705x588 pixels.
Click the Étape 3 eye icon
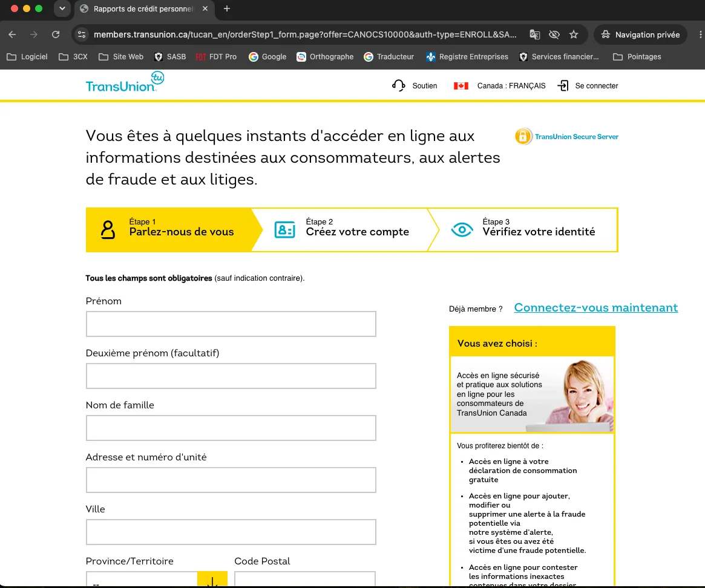click(x=462, y=230)
